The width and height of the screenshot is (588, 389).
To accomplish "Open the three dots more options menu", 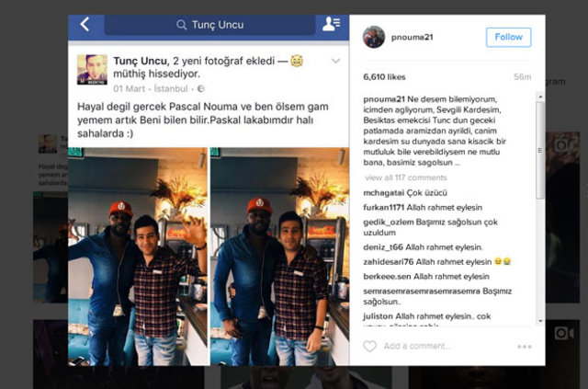I will pyautogui.click(x=525, y=347).
